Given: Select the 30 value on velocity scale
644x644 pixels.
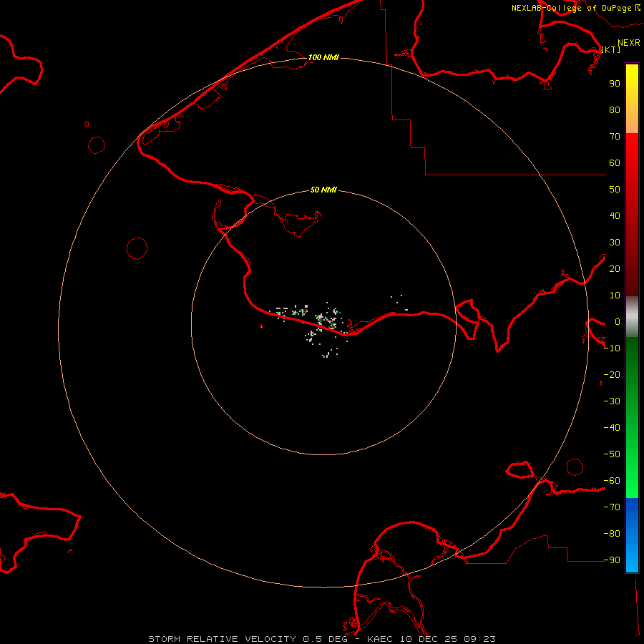Looking at the screenshot, I should [x=615, y=243].
